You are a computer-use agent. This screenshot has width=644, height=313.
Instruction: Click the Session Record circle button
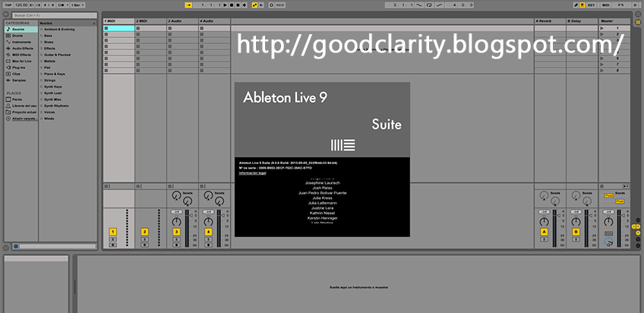271,5
